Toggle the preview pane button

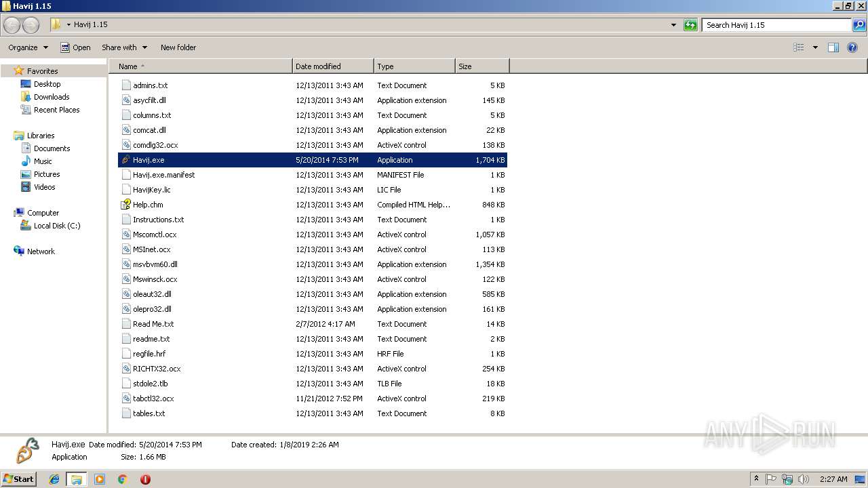[833, 47]
